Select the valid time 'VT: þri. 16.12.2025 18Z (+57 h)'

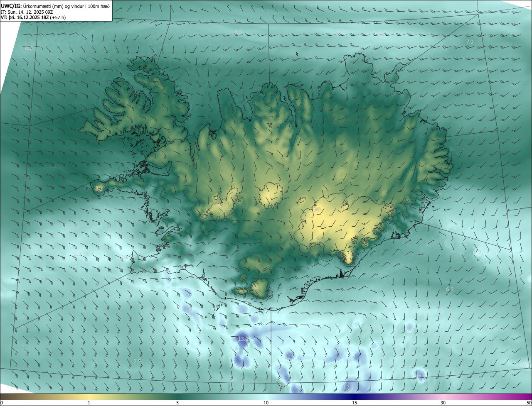[x=33, y=17]
